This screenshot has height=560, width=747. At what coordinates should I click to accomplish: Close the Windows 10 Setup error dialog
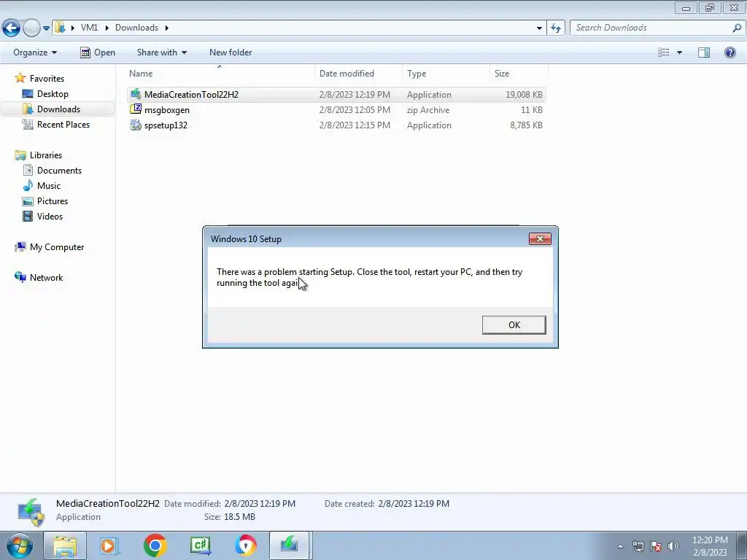540,238
